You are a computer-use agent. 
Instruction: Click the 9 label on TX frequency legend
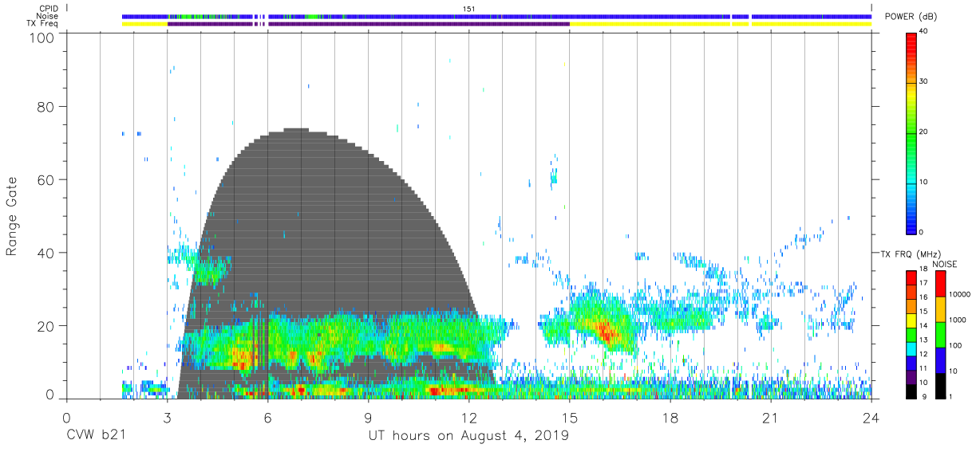click(926, 396)
